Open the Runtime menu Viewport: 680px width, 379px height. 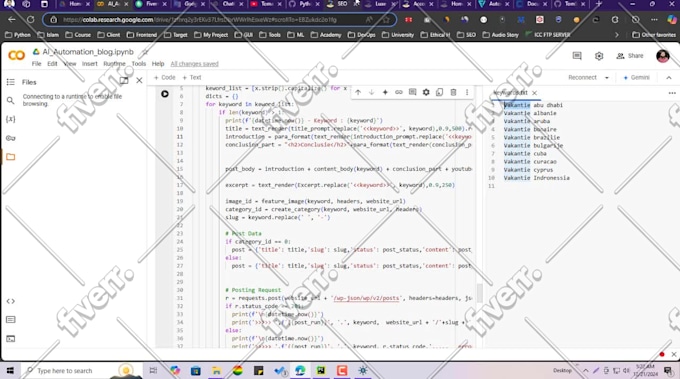[114, 64]
